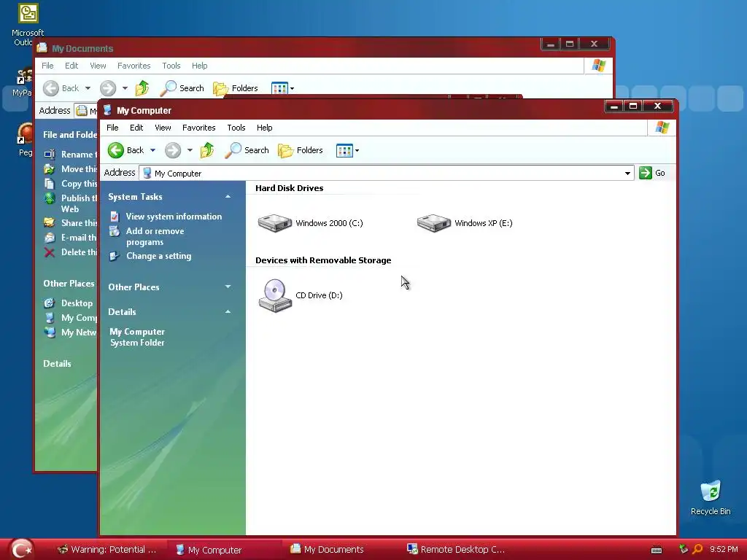The height and width of the screenshot is (560, 747).
Task: Click the 9:52 PM clock
Action: [724, 549]
